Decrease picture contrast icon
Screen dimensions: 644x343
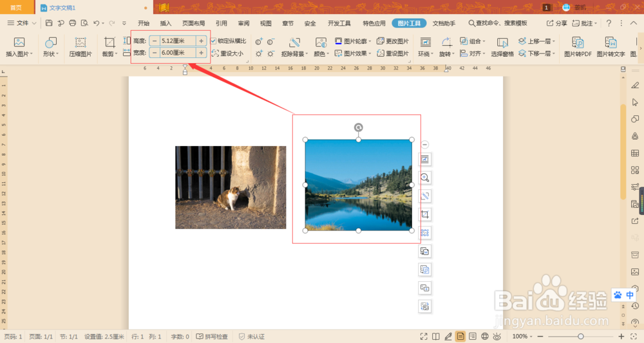[x=271, y=41]
